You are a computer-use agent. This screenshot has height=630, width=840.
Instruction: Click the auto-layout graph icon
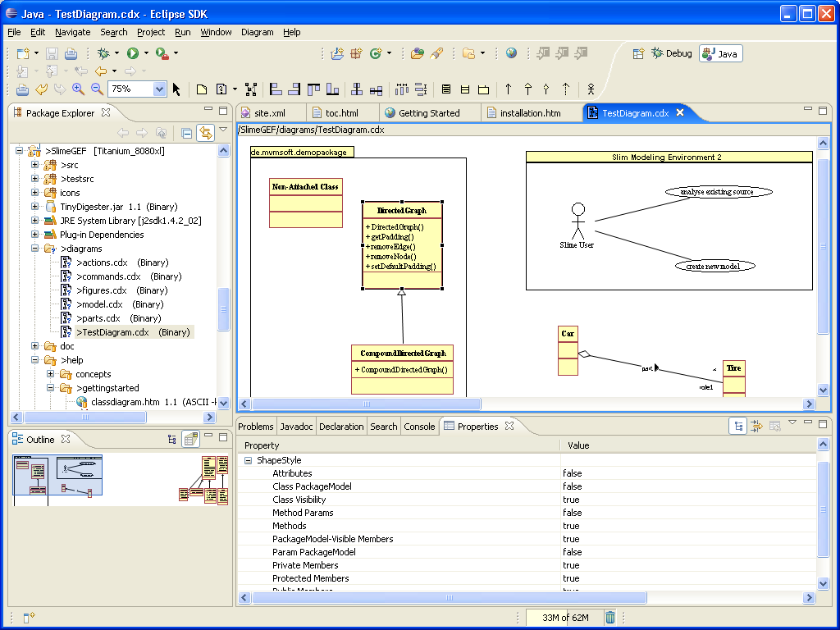251,89
